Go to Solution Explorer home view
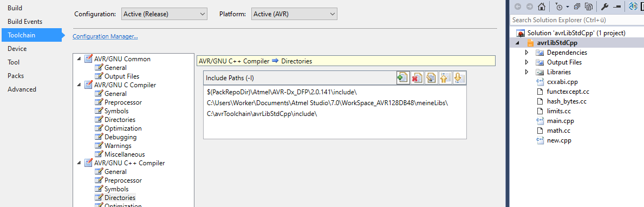 pyautogui.click(x=541, y=7)
